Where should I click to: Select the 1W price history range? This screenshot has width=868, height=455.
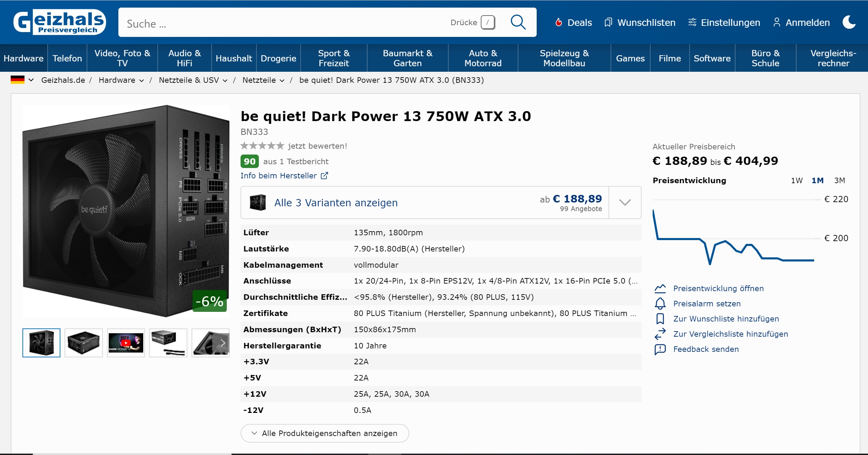tap(797, 180)
